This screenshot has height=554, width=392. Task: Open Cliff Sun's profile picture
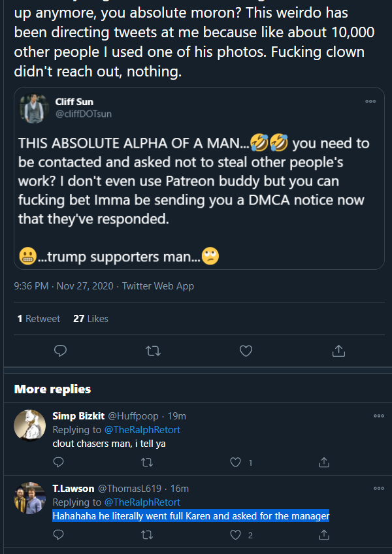(34, 108)
